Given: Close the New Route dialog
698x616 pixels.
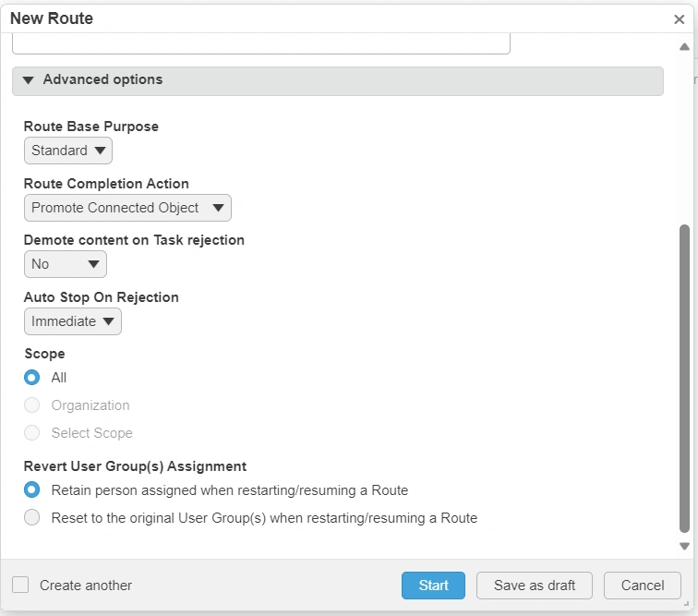Looking at the screenshot, I should 680,19.
